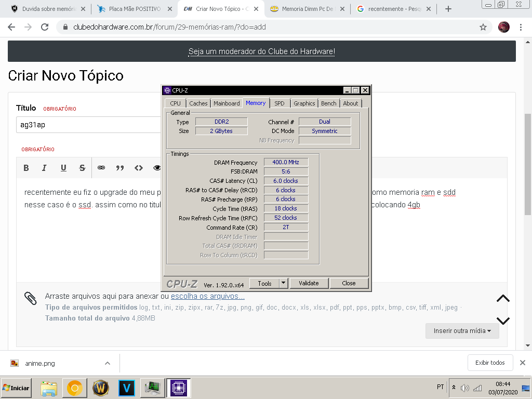Open Chrome's three-dot menu
This screenshot has width=532, height=399.
[521, 27]
